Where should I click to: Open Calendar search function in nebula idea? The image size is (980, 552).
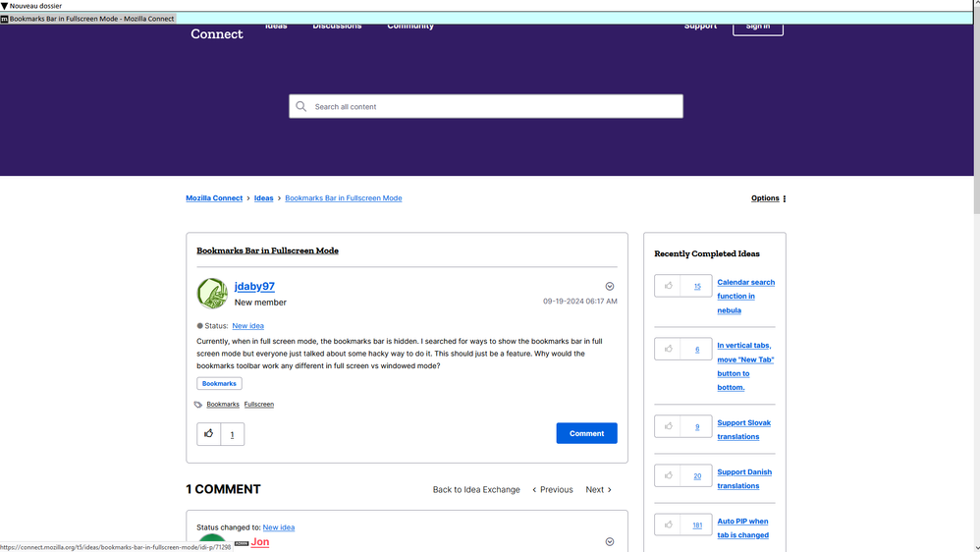click(x=745, y=297)
